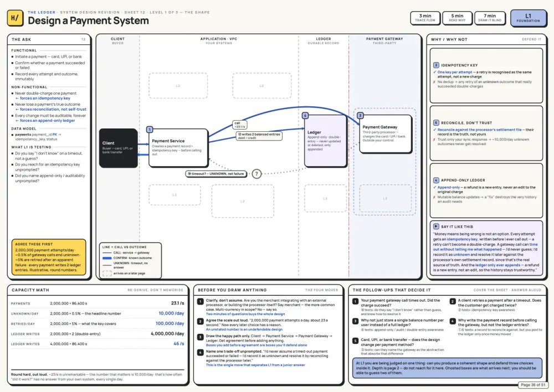Click badge 3 on Payment Gateway box
This screenshot has width=554, height=392.
(x=360, y=116)
